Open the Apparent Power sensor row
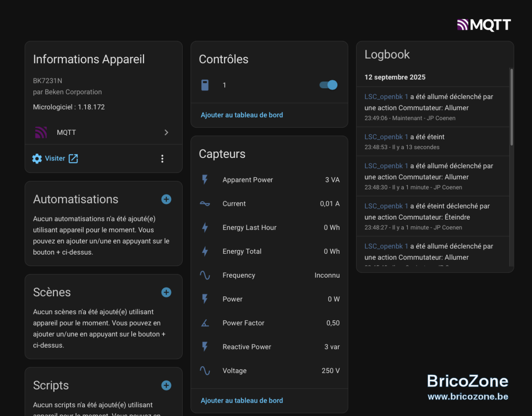 [x=270, y=180]
